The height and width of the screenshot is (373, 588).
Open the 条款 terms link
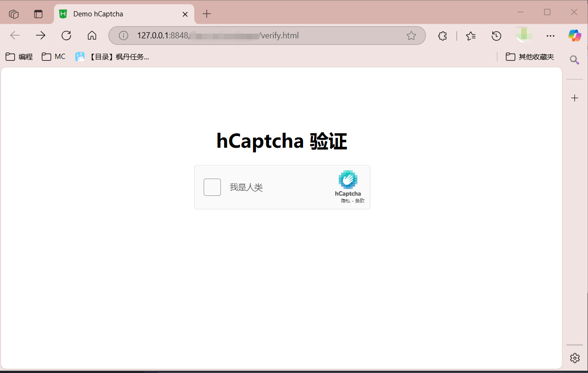coord(360,201)
